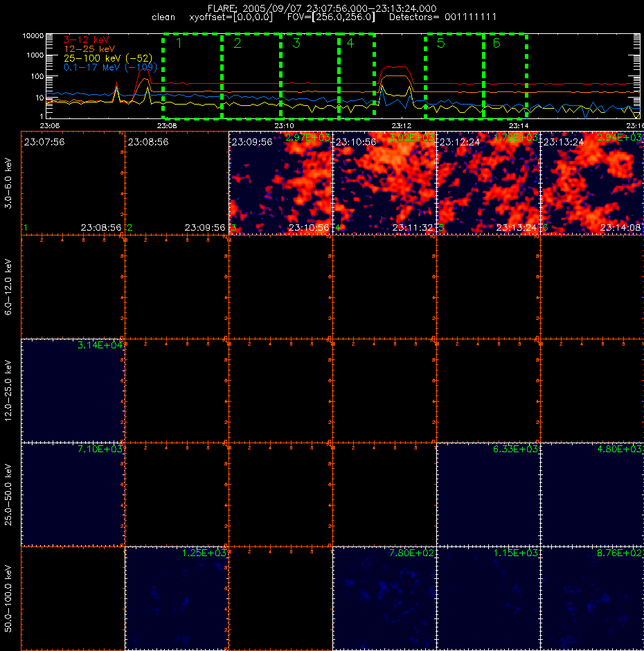Open the 25.0-50.0 keV panel labeled 7.10E+03
The width and height of the screenshot is (644, 651).
pyautogui.click(x=73, y=494)
